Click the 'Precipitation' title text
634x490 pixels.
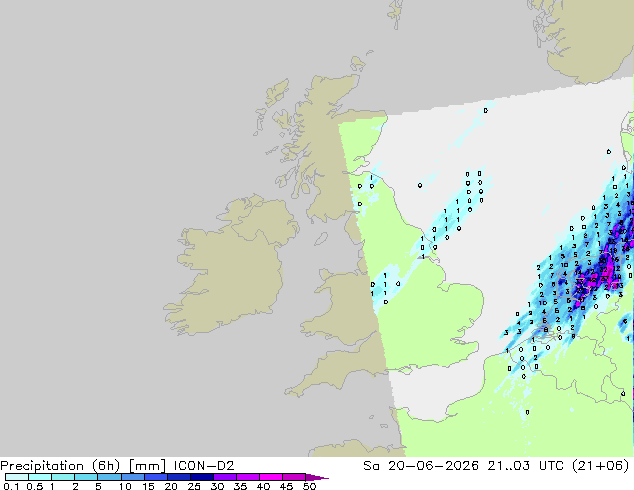click(x=42, y=466)
